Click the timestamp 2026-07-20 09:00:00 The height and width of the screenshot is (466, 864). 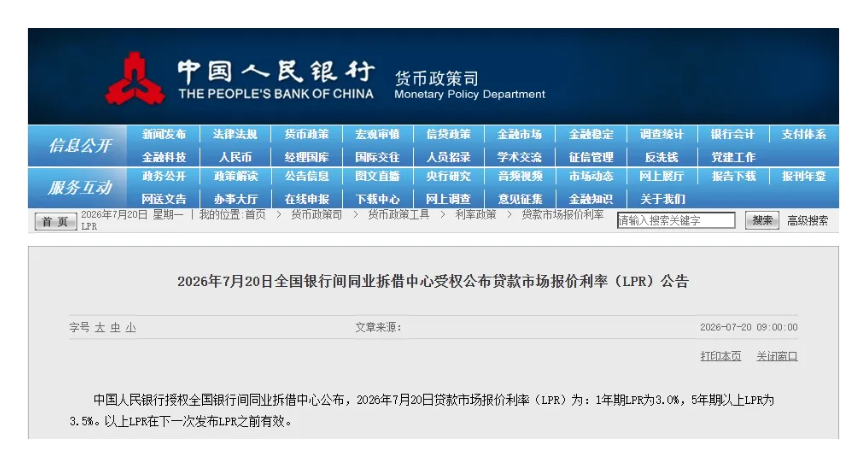748,327
